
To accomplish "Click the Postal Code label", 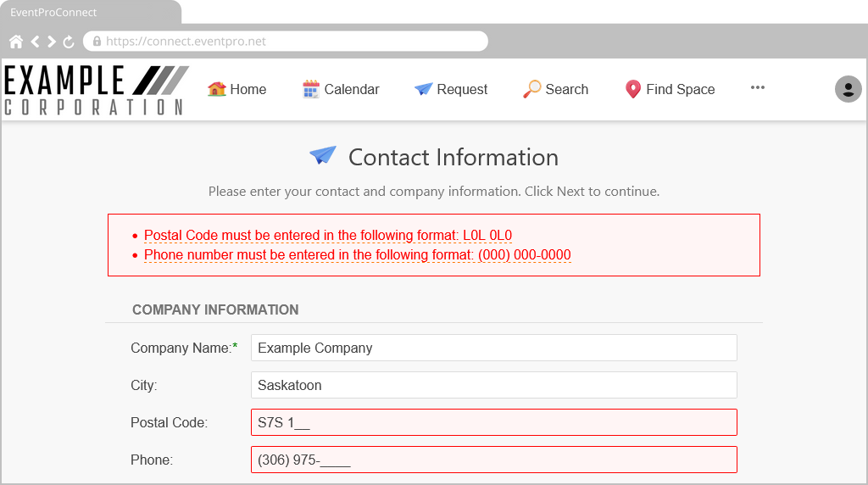I will pyautogui.click(x=169, y=422).
